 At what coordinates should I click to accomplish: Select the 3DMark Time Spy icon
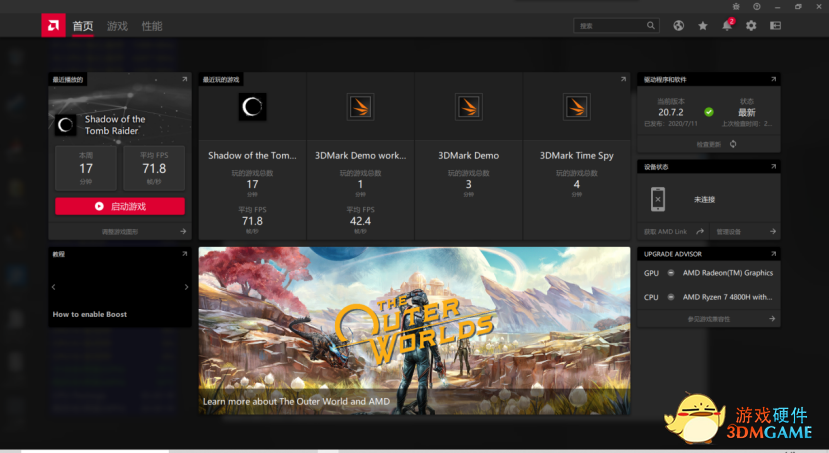pyautogui.click(x=576, y=107)
